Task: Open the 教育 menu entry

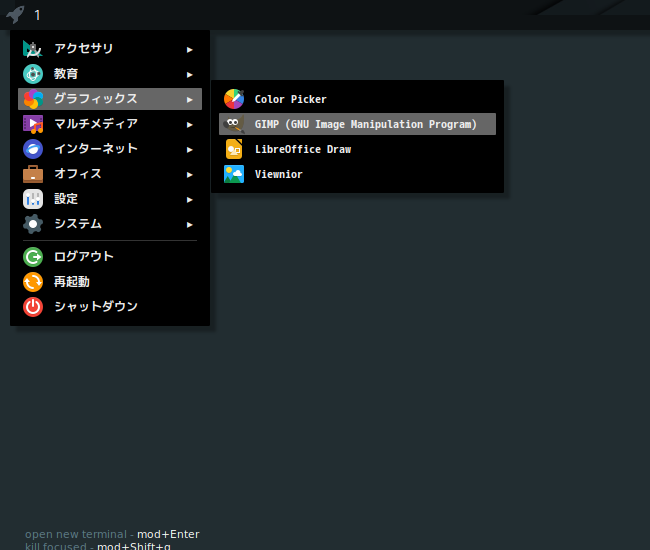Action: [110, 74]
